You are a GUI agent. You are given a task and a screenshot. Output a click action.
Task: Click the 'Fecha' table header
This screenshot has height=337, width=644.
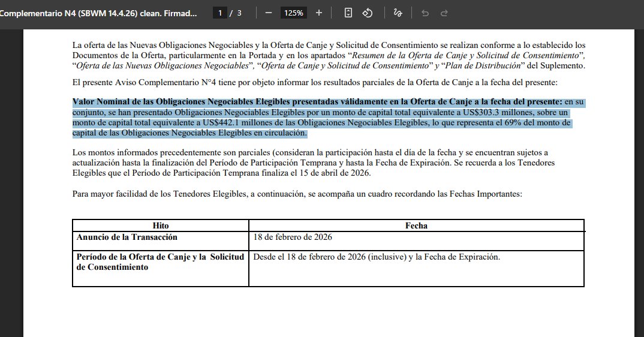(417, 225)
